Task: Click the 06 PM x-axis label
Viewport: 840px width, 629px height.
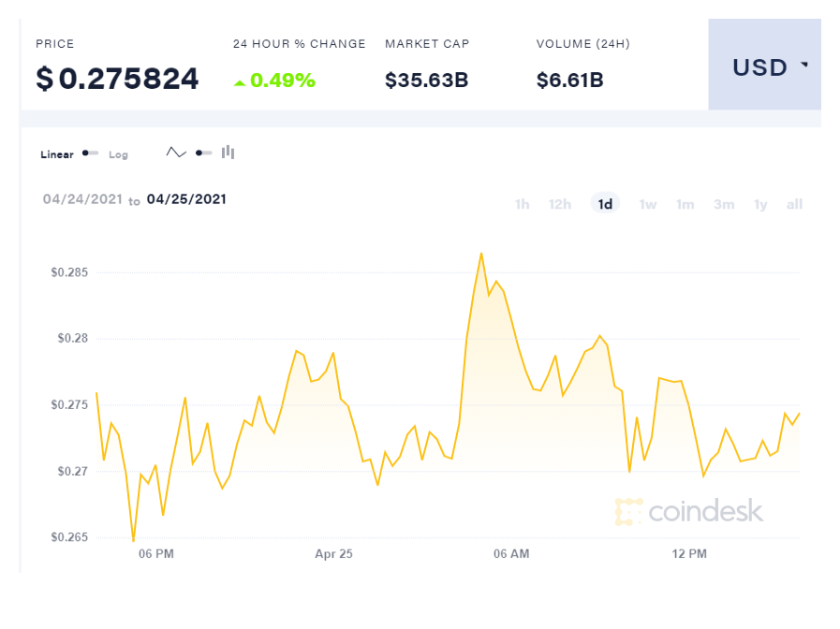Action: pos(155,553)
